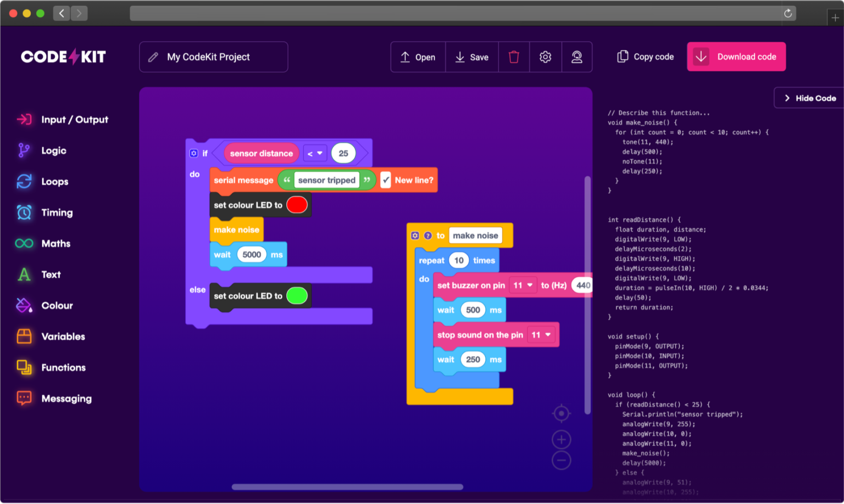Open settings on the make noise function block
844x504 pixels.
[x=415, y=235]
